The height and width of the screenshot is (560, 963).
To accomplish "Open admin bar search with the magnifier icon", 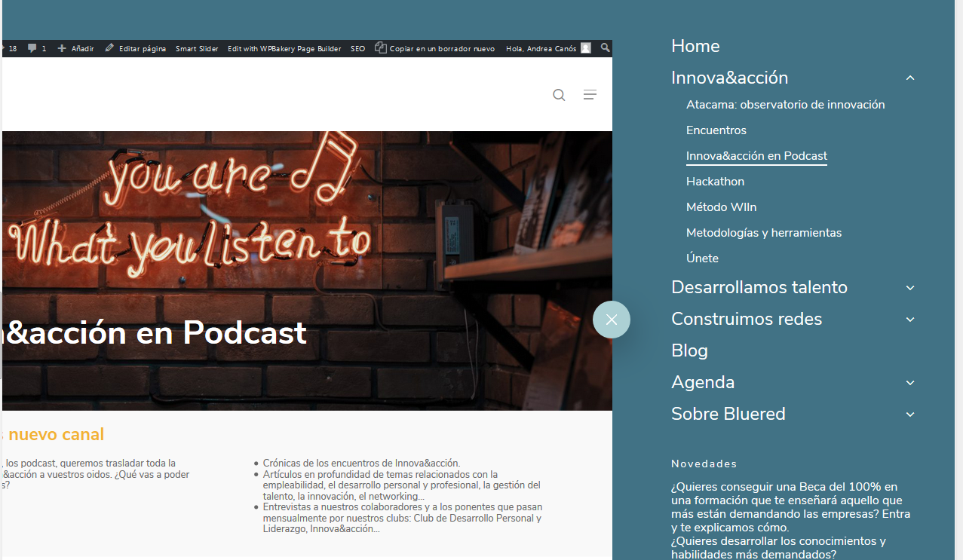I will tap(605, 48).
